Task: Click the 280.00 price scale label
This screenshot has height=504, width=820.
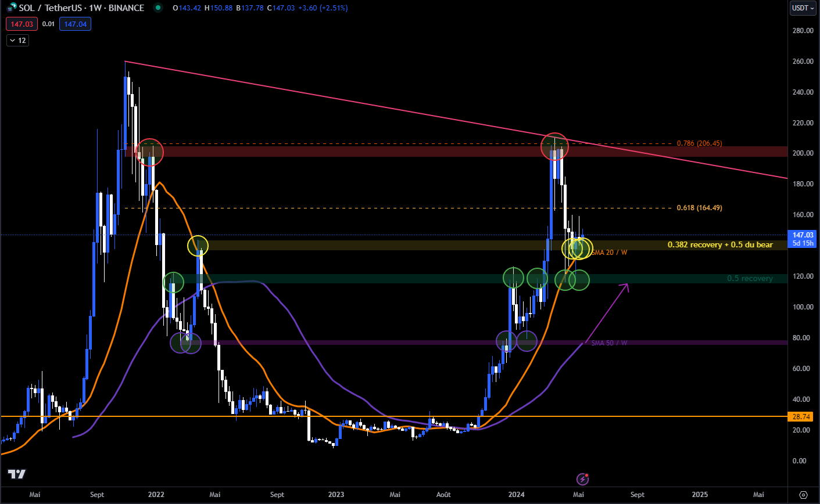Action: coord(803,30)
